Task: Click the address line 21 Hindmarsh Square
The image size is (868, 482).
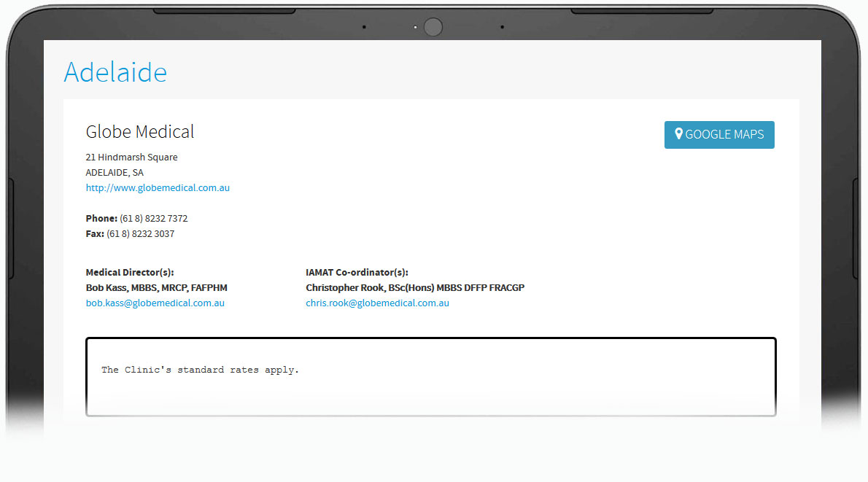Action: click(132, 158)
